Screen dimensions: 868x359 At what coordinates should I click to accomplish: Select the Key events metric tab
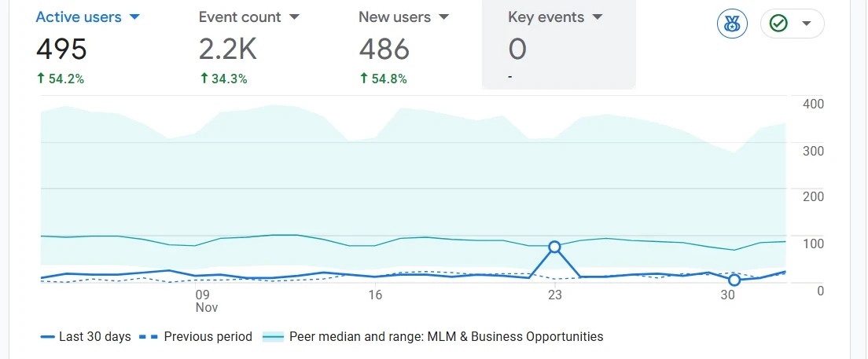546,16
